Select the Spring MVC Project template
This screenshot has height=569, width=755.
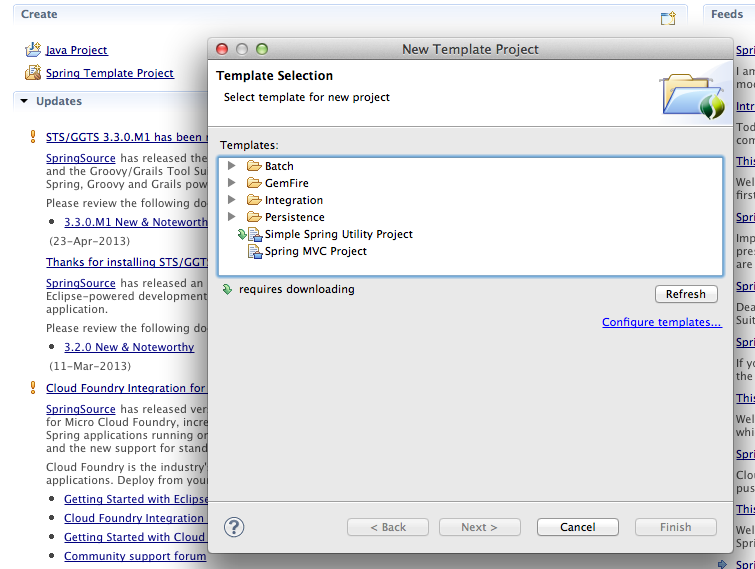click(x=315, y=251)
